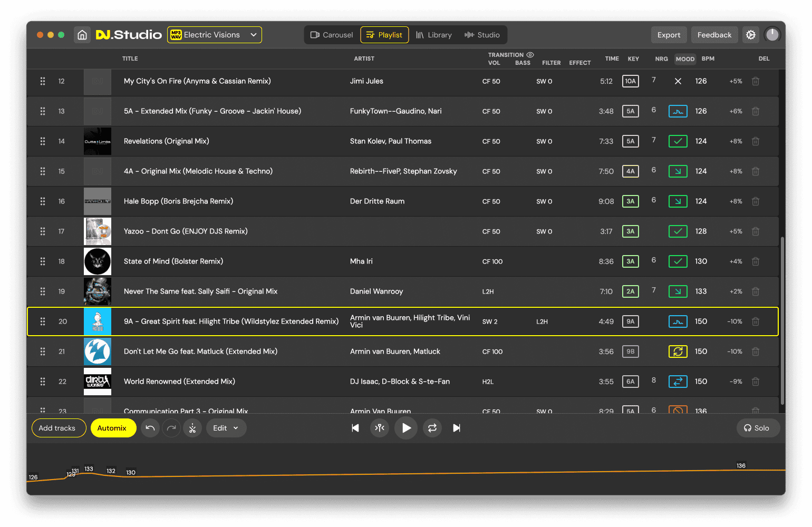812x527 pixels.
Task: Toggle the transition visibility eye icon
Action: tap(530, 55)
